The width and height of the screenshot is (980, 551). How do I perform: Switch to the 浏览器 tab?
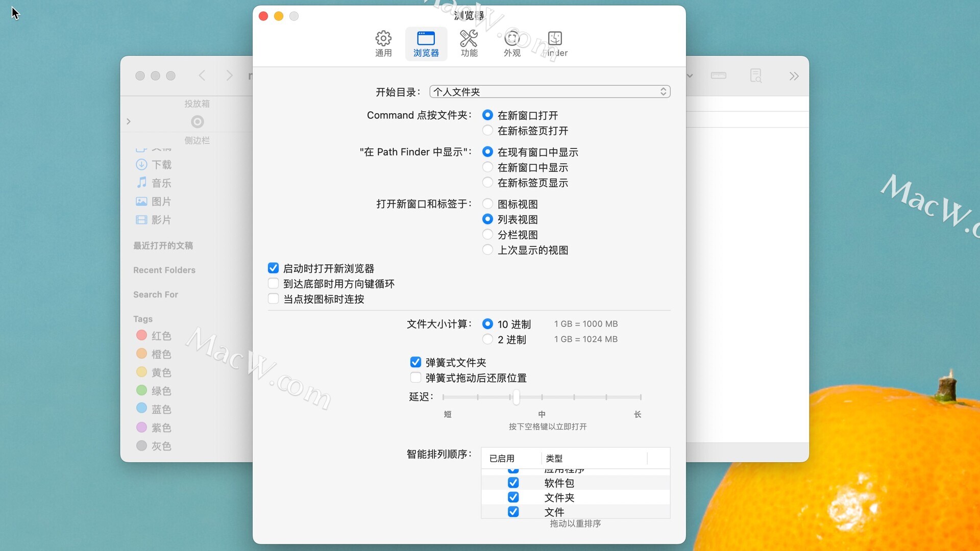[x=426, y=44]
